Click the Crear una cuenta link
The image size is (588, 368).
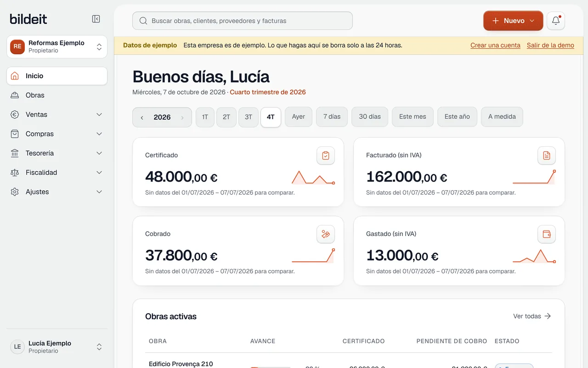click(x=495, y=45)
